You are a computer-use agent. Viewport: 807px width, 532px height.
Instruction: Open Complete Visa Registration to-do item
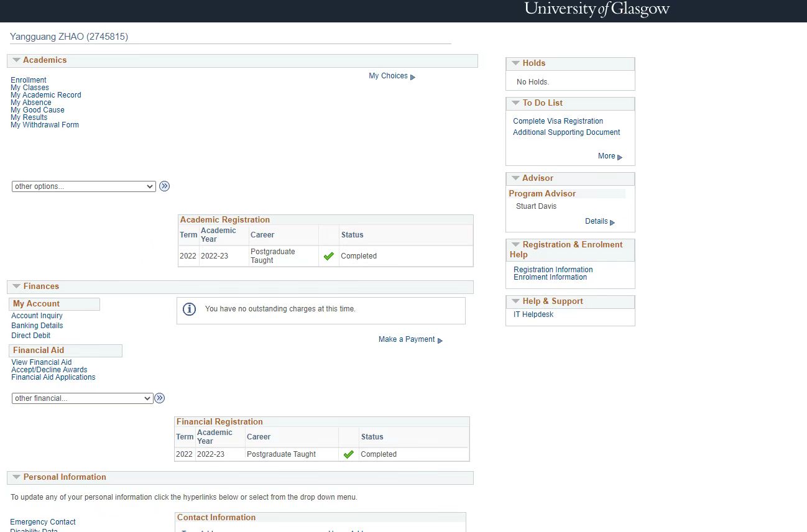pyautogui.click(x=558, y=121)
